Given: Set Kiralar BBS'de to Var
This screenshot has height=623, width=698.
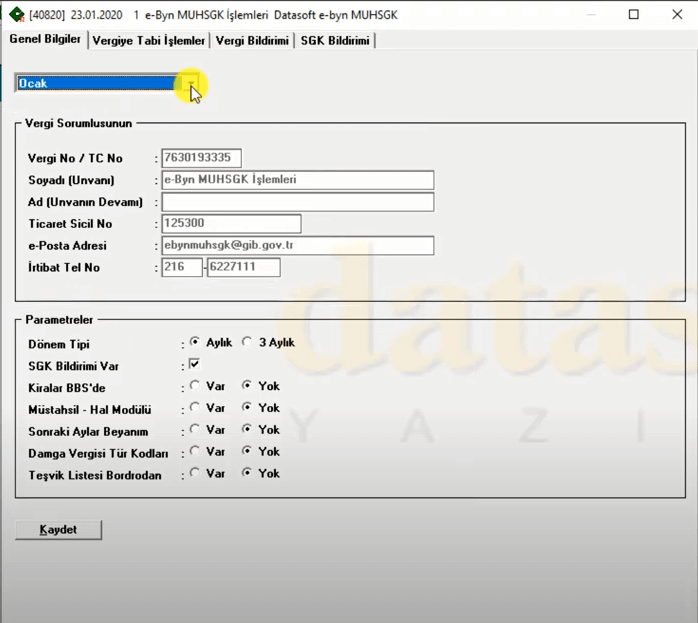Looking at the screenshot, I should tap(195, 386).
